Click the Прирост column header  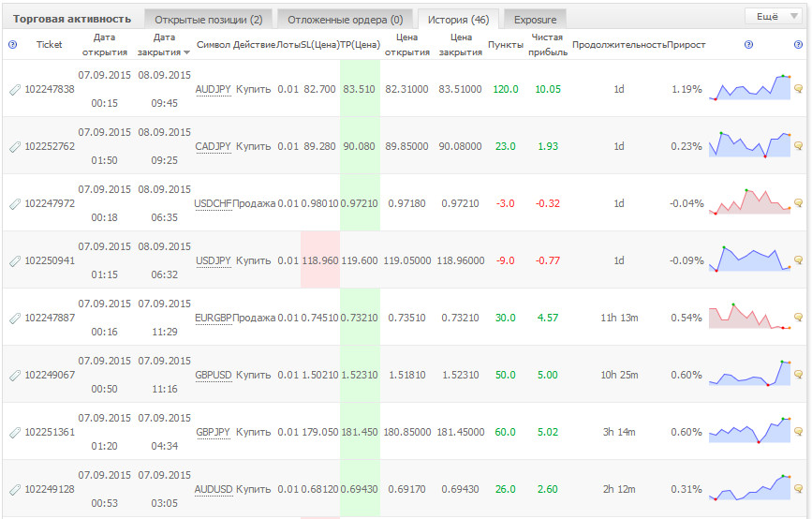tap(687, 45)
